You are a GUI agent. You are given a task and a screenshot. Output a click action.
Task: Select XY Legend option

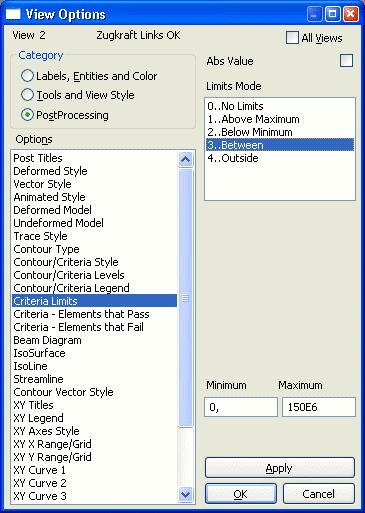tap(94, 418)
